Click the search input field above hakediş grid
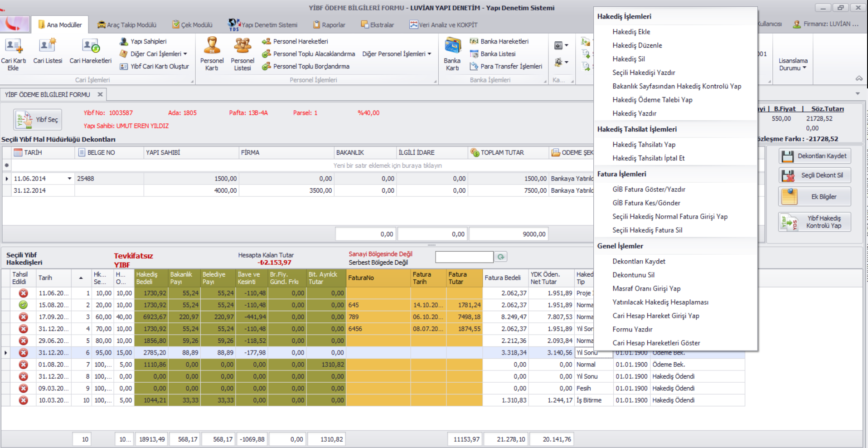The height and width of the screenshot is (448, 868). coord(464,257)
